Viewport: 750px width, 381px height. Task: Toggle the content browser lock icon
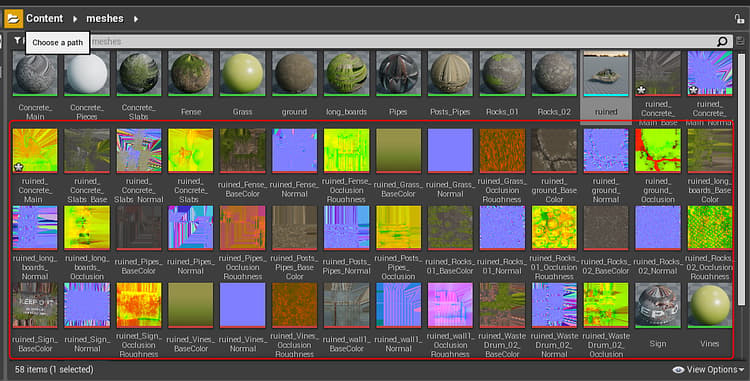click(x=739, y=19)
